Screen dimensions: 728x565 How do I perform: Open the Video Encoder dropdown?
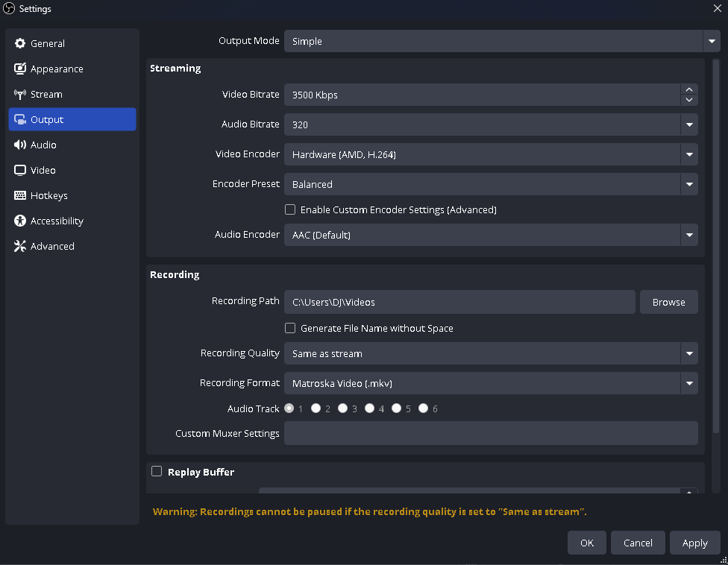491,154
